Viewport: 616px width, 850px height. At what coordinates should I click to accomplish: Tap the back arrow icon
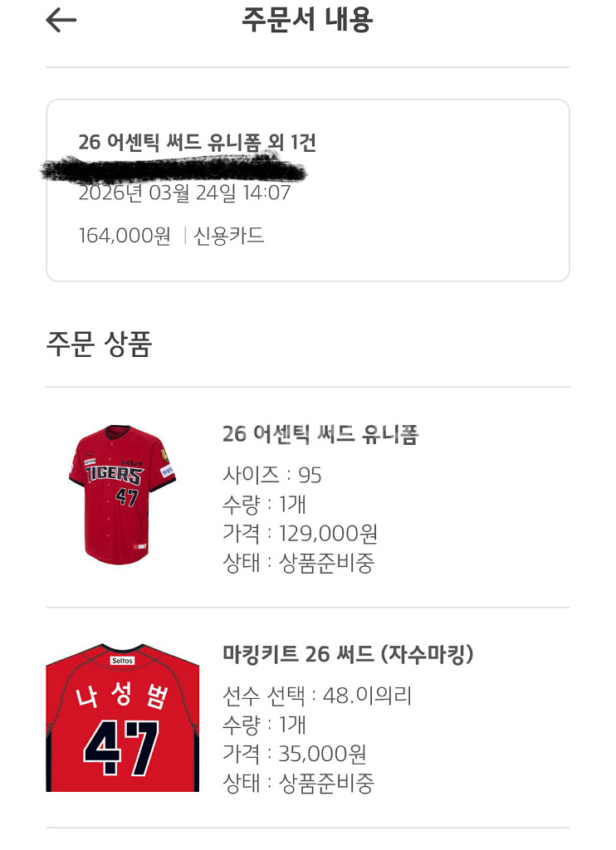pyautogui.click(x=61, y=21)
